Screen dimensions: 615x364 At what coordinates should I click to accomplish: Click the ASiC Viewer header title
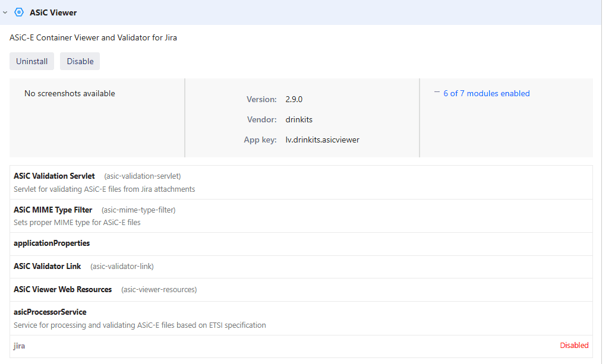click(x=53, y=12)
